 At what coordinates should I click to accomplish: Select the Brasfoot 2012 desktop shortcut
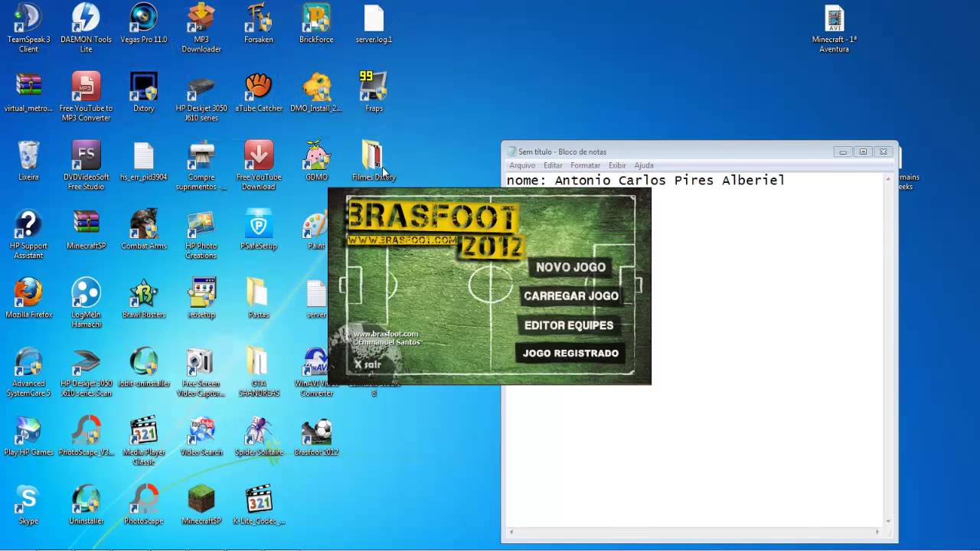[x=316, y=437]
